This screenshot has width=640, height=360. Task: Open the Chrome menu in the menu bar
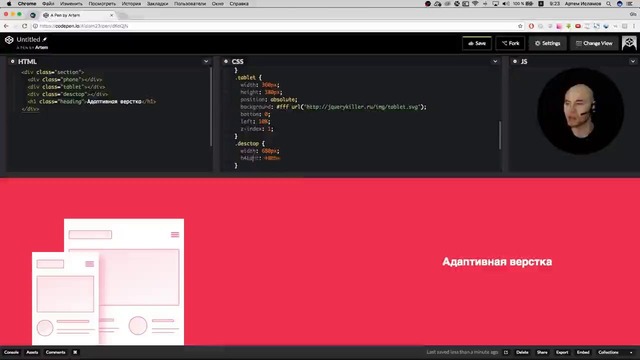[x=27, y=4]
